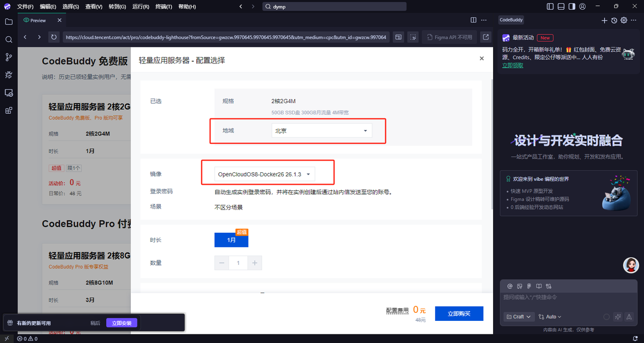This screenshot has width=644, height=343.
Task: Open preview in external browser icon
Action: click(x=486, y=37)
